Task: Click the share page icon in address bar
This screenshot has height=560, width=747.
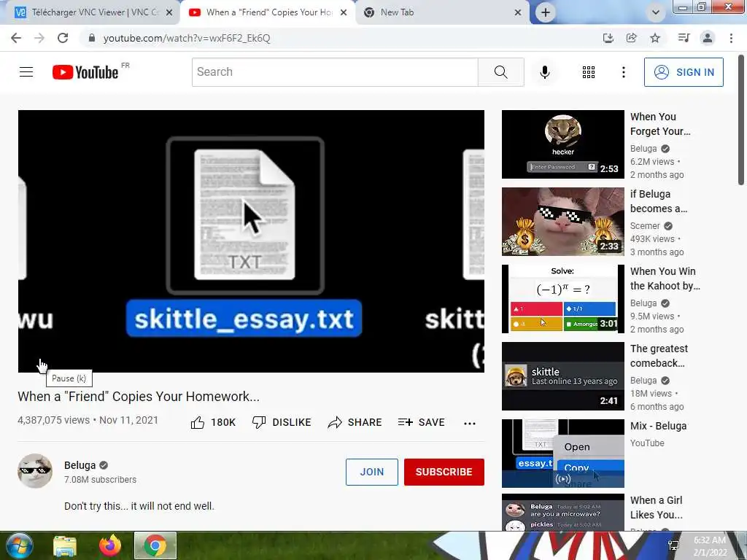Action: (632, 38)
